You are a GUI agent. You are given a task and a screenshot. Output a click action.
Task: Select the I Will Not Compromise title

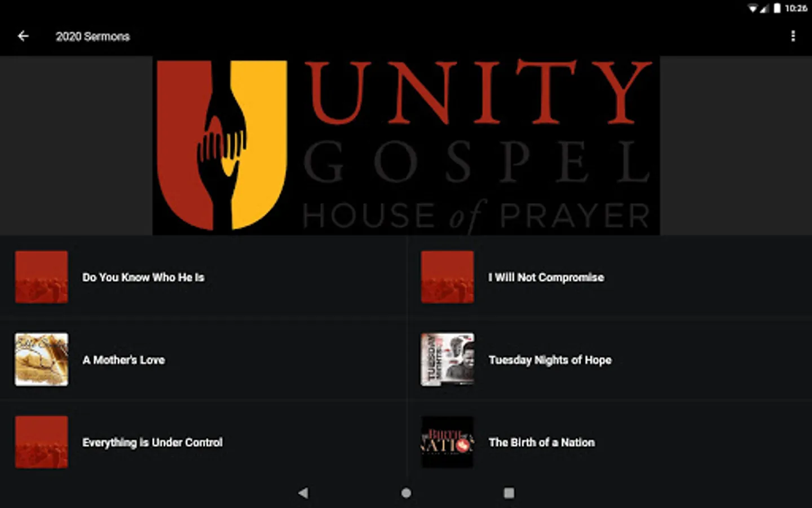546,277
